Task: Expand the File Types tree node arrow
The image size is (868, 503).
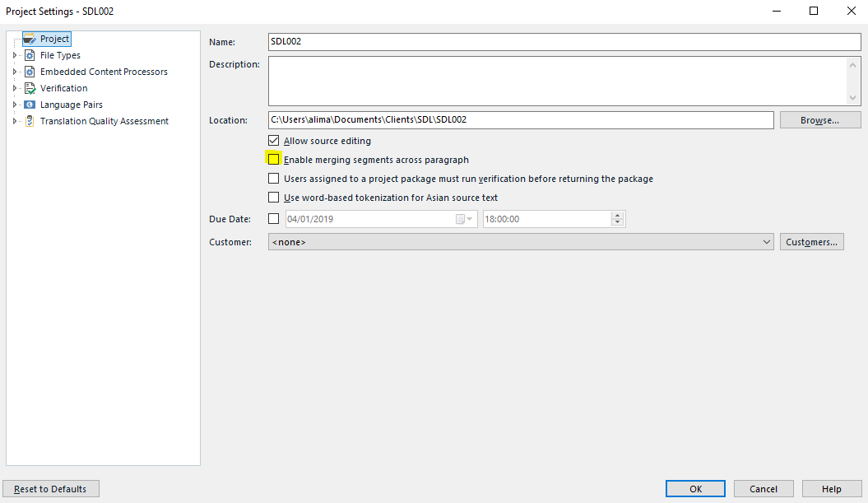Action: point(15,55)
